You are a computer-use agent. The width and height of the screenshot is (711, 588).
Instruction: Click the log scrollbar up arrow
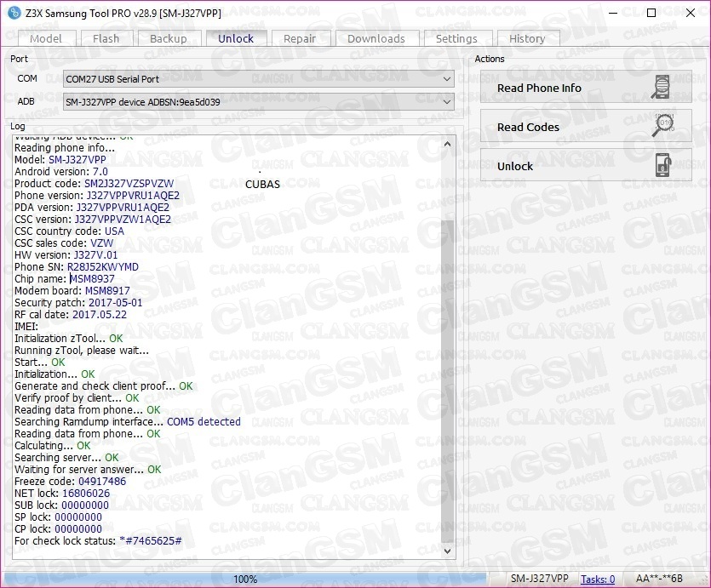tap(447, 144)
